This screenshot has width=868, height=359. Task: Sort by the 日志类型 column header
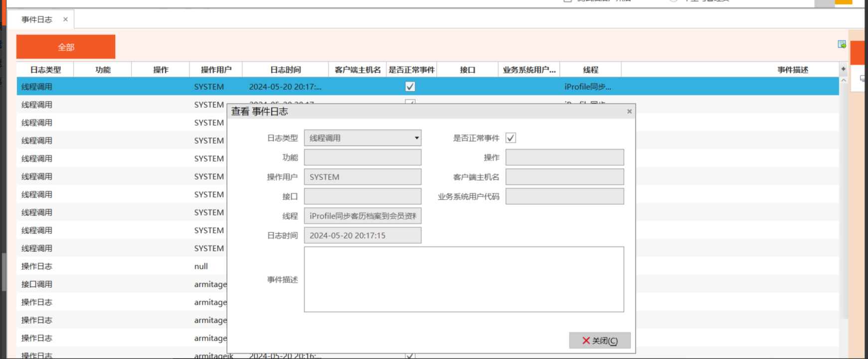[x=45, y=70]
